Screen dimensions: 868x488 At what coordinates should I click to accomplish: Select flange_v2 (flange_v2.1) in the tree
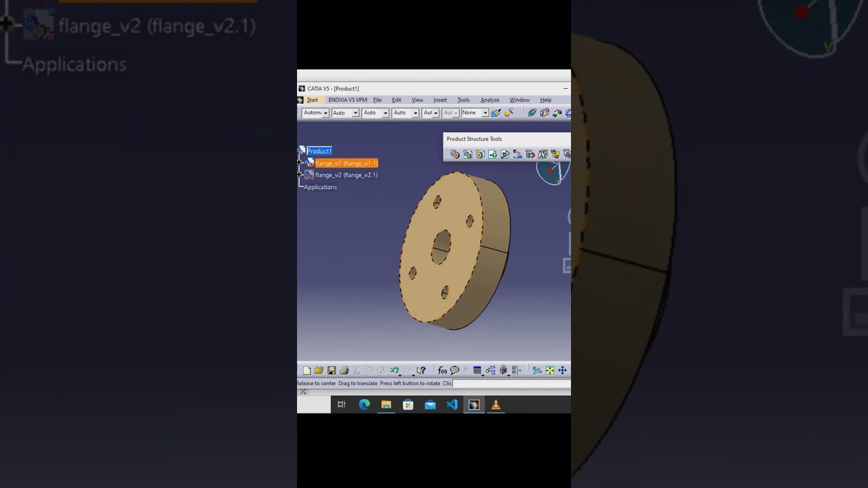(x=346, y=175)
